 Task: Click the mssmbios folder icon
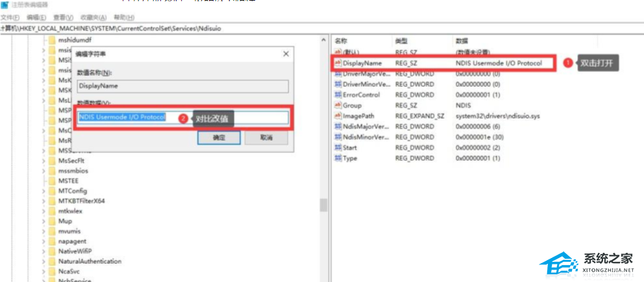click(x=51, y=170)
